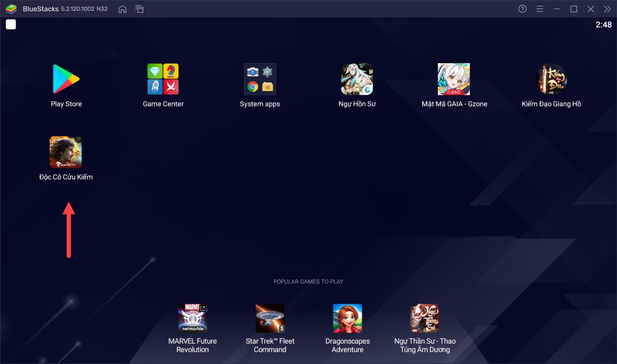Screen dimensions: 617x364
Task: Maximize the BlueStacks window
Action: coord(574,9)
